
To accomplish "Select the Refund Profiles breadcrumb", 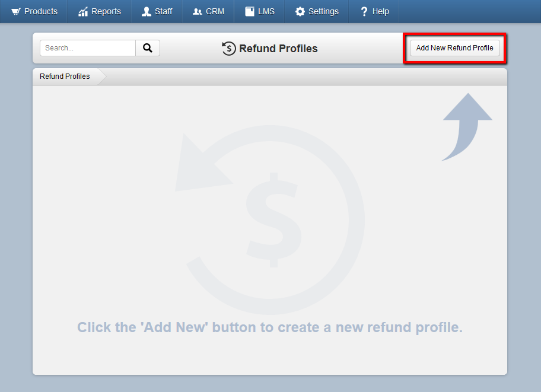I will pyautogui.click(x=65, y=77).
